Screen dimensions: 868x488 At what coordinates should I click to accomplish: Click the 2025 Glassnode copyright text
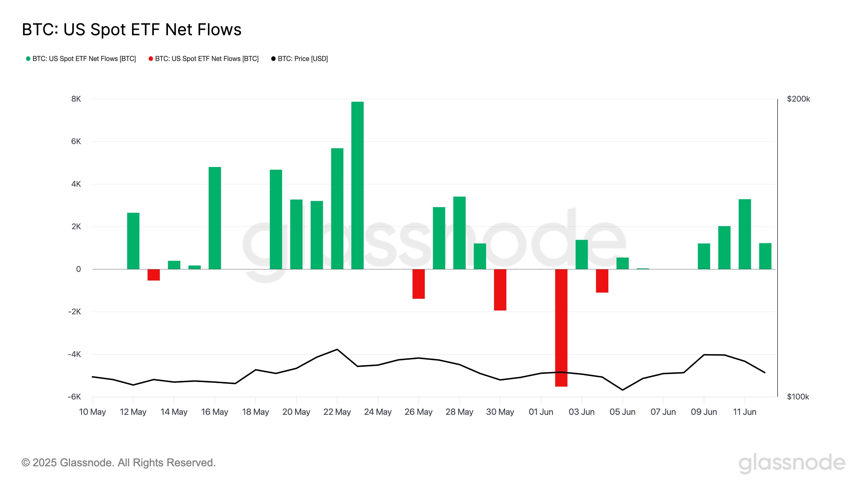click(119, 463)
